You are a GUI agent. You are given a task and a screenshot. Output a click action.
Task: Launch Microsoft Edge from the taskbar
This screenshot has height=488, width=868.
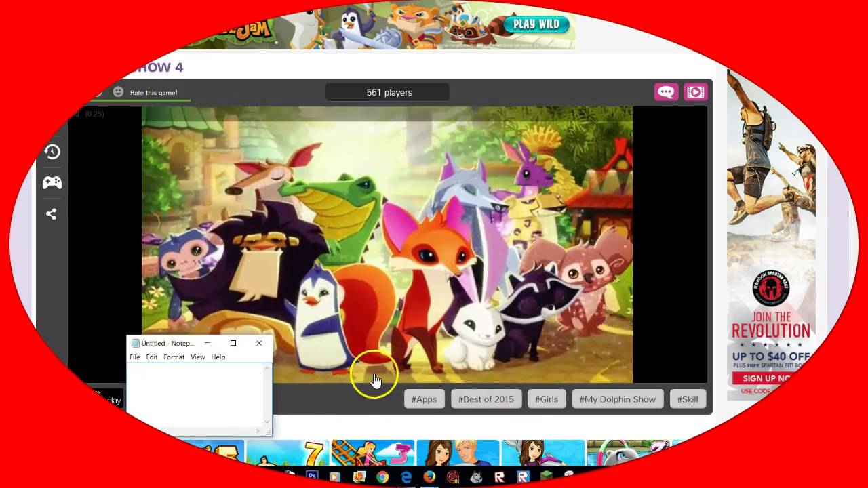pos(406,477)
